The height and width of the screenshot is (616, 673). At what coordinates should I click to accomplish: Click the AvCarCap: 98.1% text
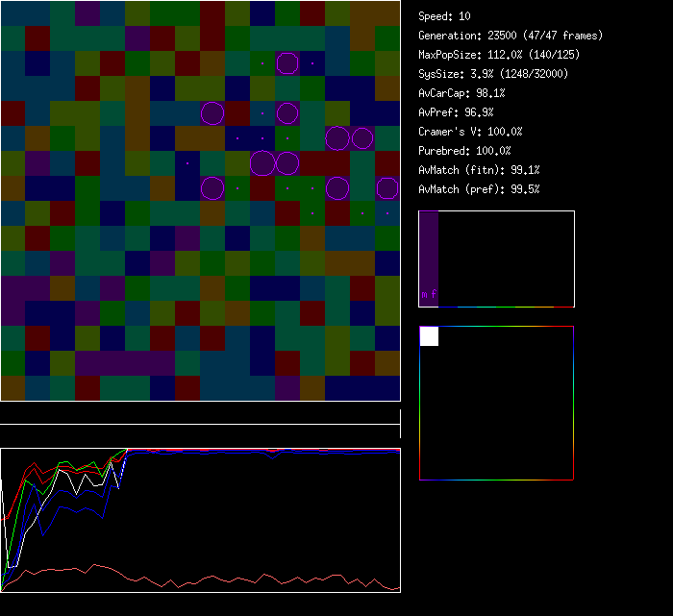coord(461,93)
